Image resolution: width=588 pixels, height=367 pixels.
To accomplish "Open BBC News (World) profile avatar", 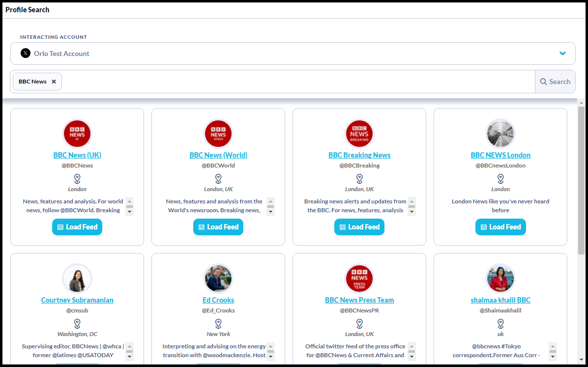I will [218, 134].
